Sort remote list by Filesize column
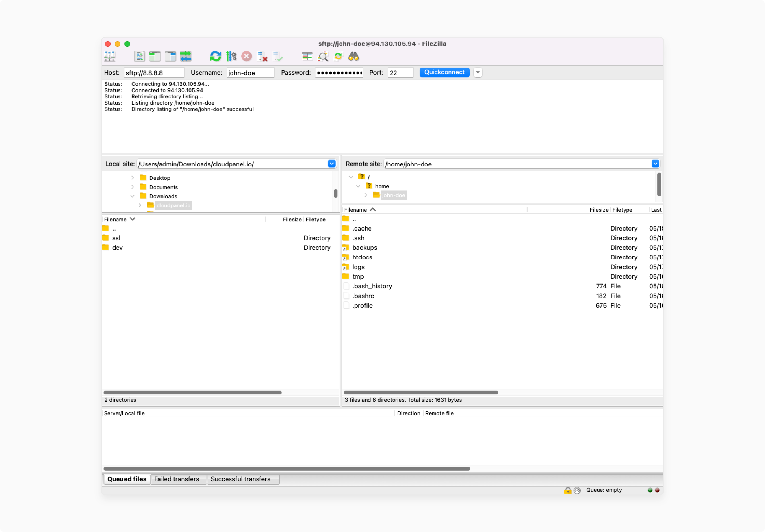Viewport: 765px width, 532px height. coord(569,210)
